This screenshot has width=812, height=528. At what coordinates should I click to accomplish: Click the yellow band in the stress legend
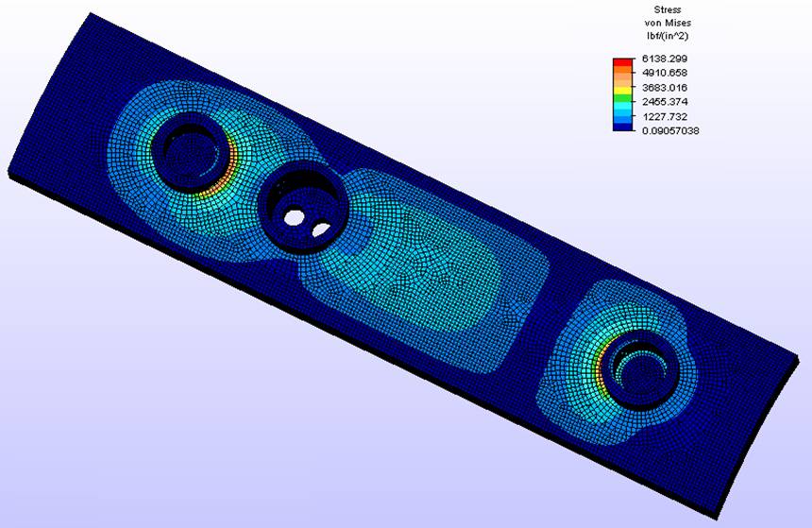point(622,88)
